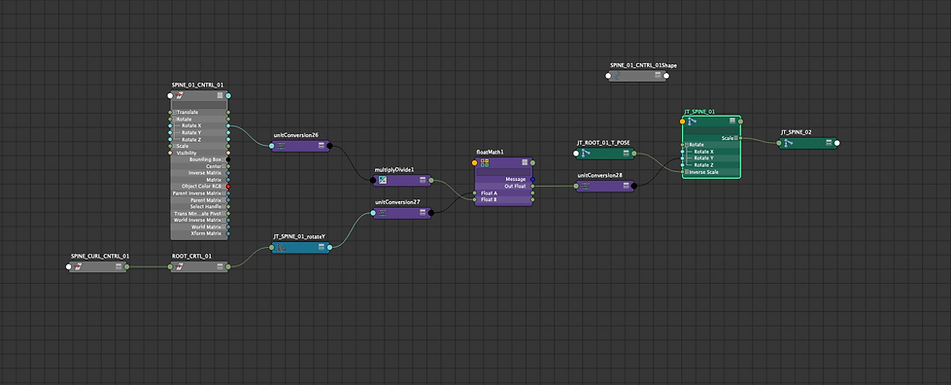Click the multiplyDivide1 node icon
The height and width of the screenshot is (385, 951).
click(383, 180)
